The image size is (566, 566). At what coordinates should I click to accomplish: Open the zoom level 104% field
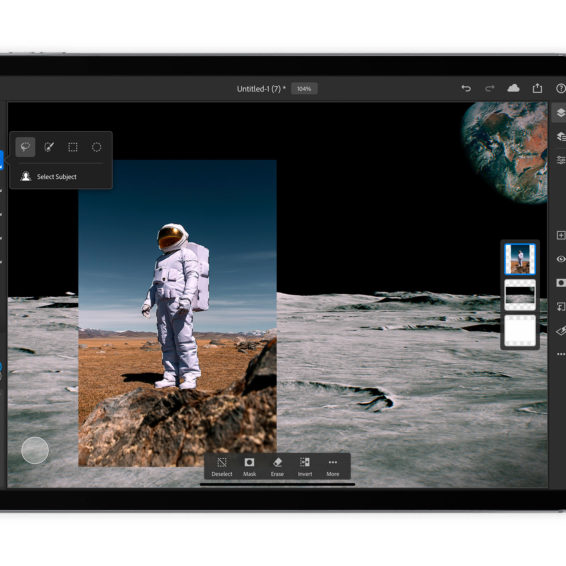click(x=304, y=89)
